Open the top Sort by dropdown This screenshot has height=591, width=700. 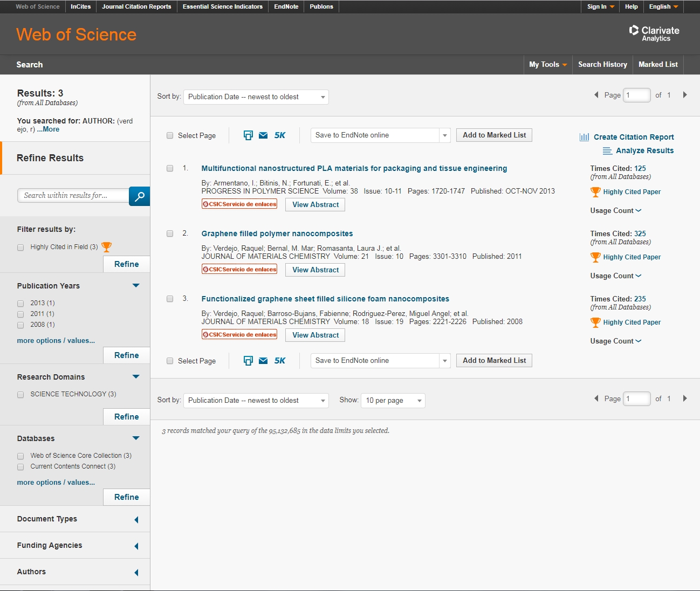click(256, 97)
